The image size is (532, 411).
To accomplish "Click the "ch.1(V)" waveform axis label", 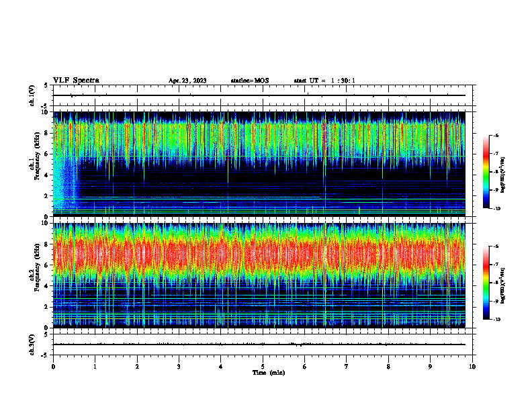I will pos(32,95).
